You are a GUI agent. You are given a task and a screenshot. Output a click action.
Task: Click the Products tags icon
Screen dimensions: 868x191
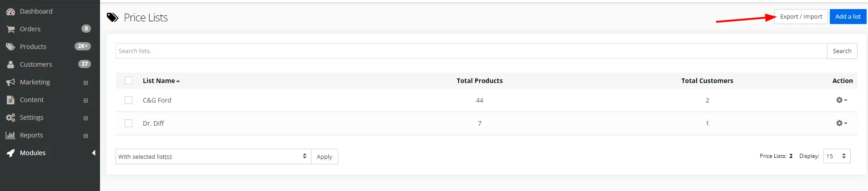[10, 47]
